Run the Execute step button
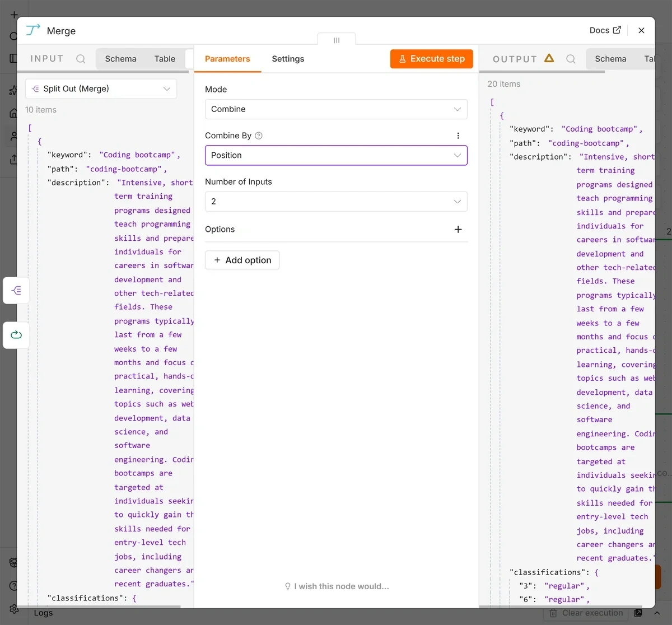The width and height of the screenshot is (672, 625). [x=432, y=59]
